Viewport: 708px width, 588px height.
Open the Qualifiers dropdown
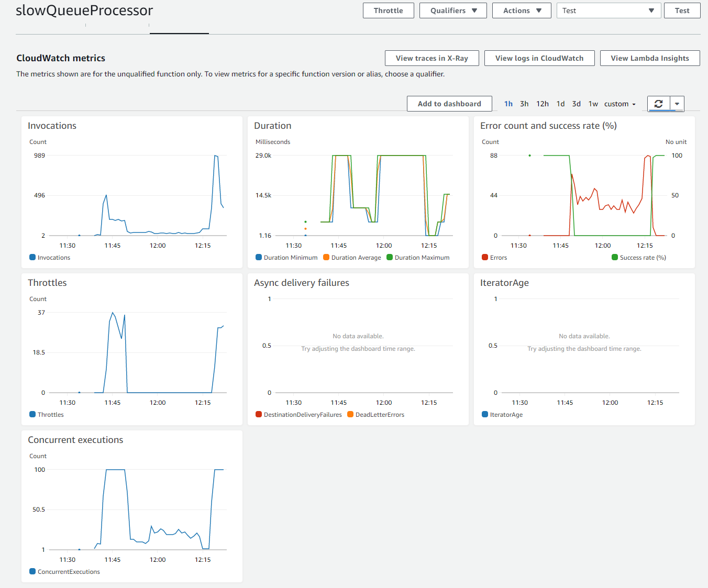[x=453, y=10]
